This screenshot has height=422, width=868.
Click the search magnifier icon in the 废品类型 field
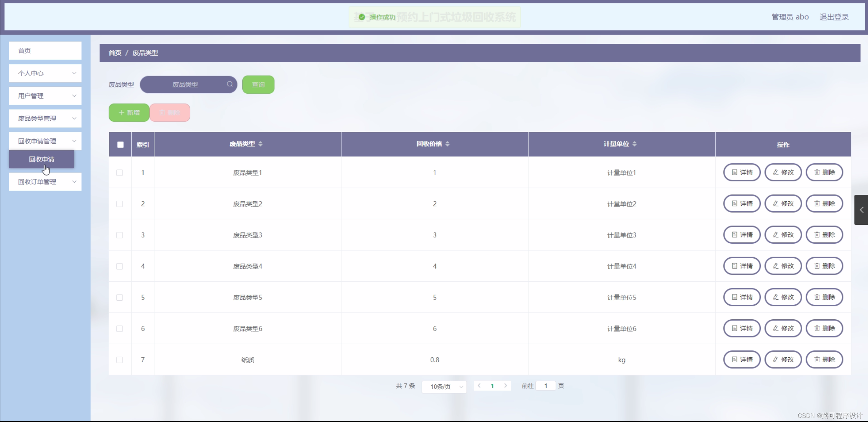click(230, 84)
